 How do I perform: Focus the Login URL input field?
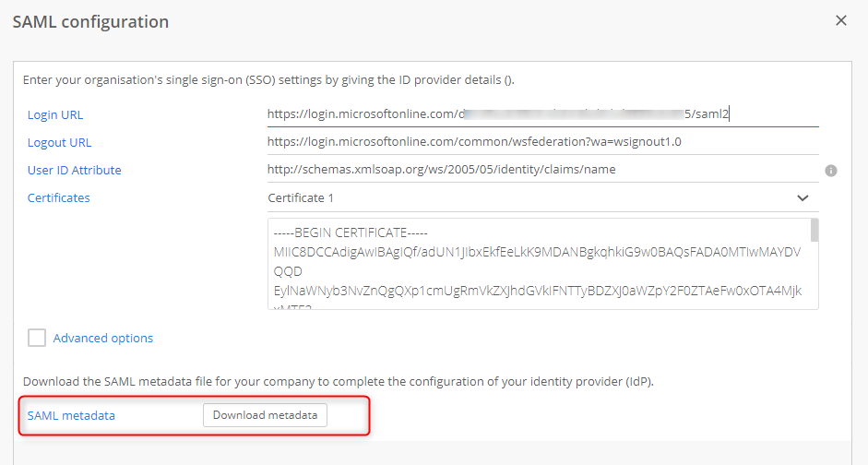point(542,114)
